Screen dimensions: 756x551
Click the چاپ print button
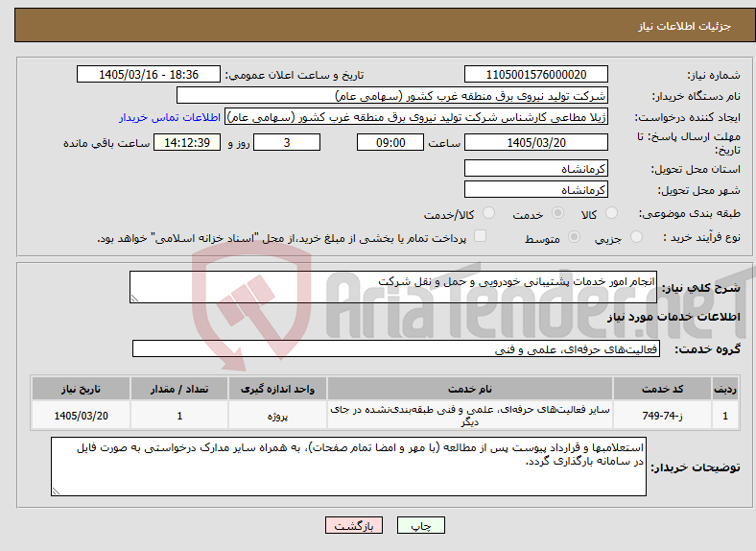[x=421, y=525]
